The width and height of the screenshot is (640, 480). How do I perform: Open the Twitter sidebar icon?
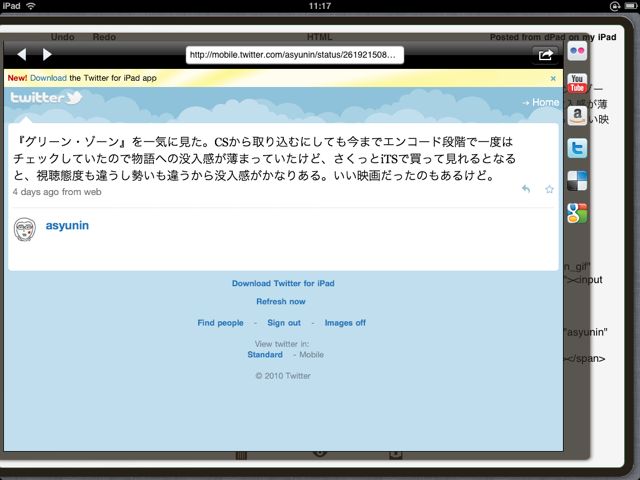click(577, 148)
